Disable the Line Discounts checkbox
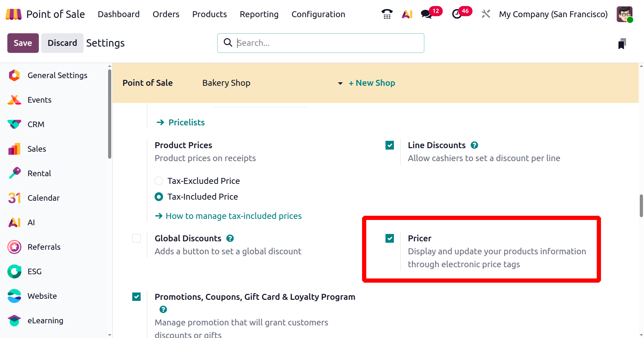Image resolution: width=644 pixels, height=338 pixels. tap(390, 145)
